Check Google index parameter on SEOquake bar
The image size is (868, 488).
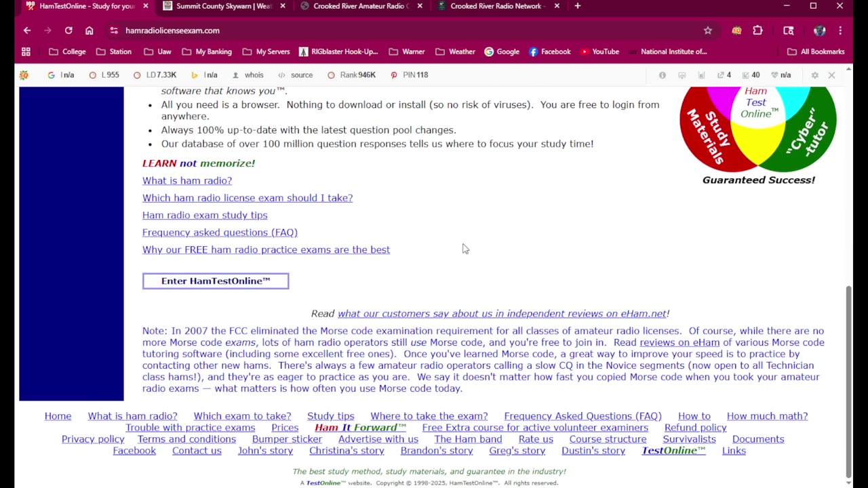point(61,75)
